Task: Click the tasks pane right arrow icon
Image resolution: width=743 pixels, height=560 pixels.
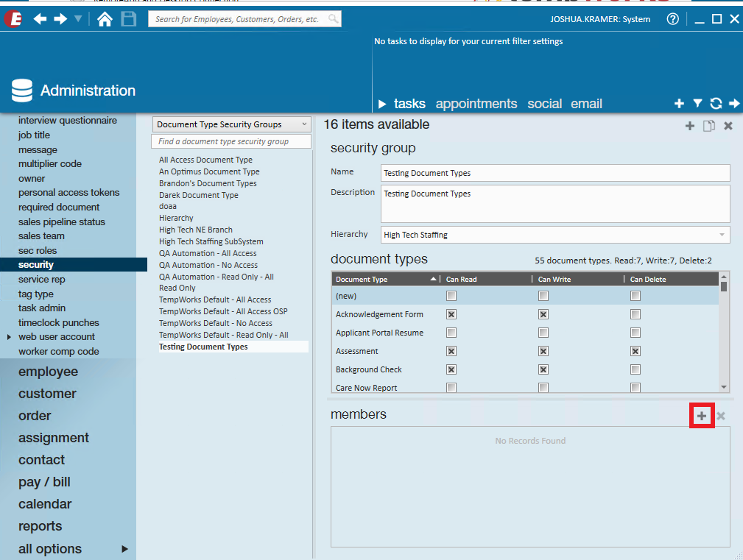Action: click(734, 103)
